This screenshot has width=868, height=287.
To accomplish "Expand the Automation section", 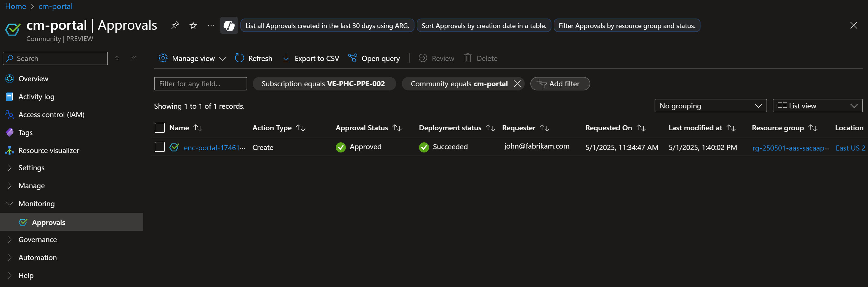I will click(x=10, y=258).
